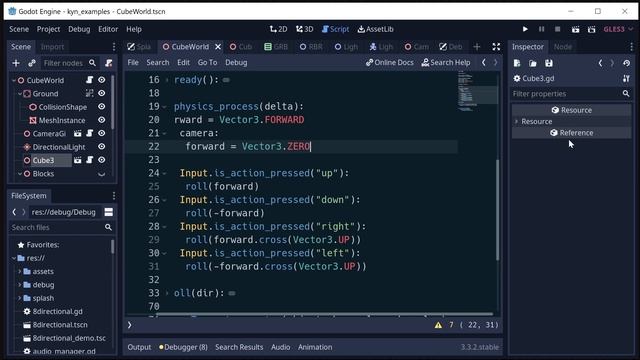Image resolution: width=640 pixels, height=360 pixels.
Task: Toggle visibility of CollisionShape node
Action: [102, 107]
